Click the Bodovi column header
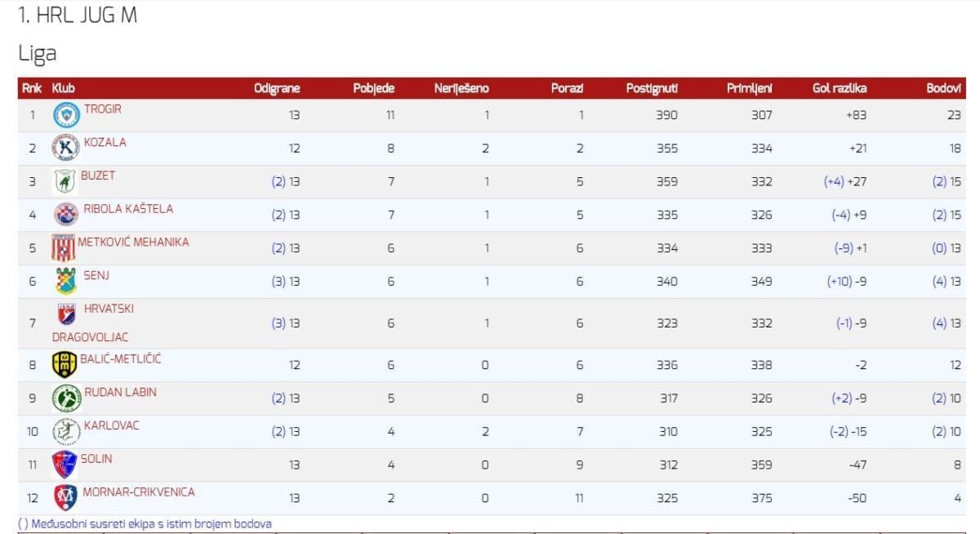This screenshot has width=980, height=534. click(x=943, y=88)
